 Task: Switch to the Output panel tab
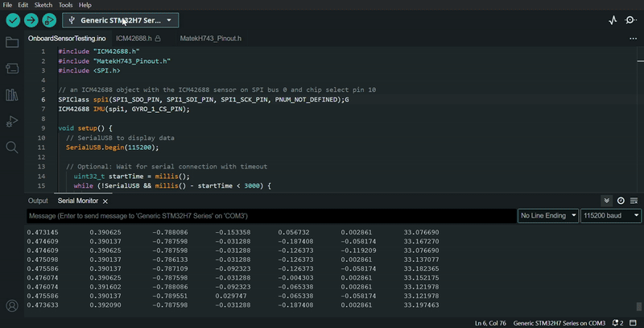click(x=38, y=201)
